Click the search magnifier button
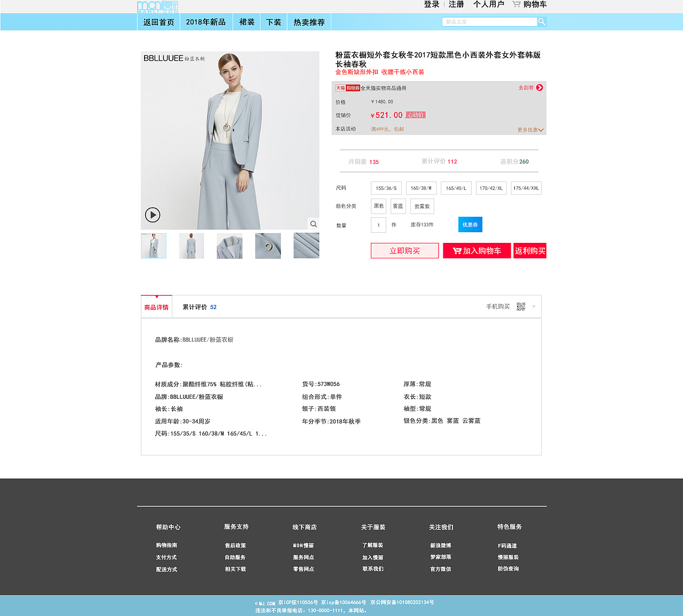Viewport: 683px width, 616px height. point(542,22)
